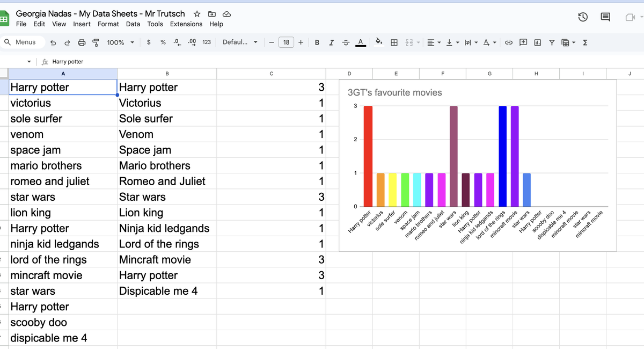Screen dimensions: 644x349
Task: Toggle strikethrough formatting
Action: (x=346, y=42)
